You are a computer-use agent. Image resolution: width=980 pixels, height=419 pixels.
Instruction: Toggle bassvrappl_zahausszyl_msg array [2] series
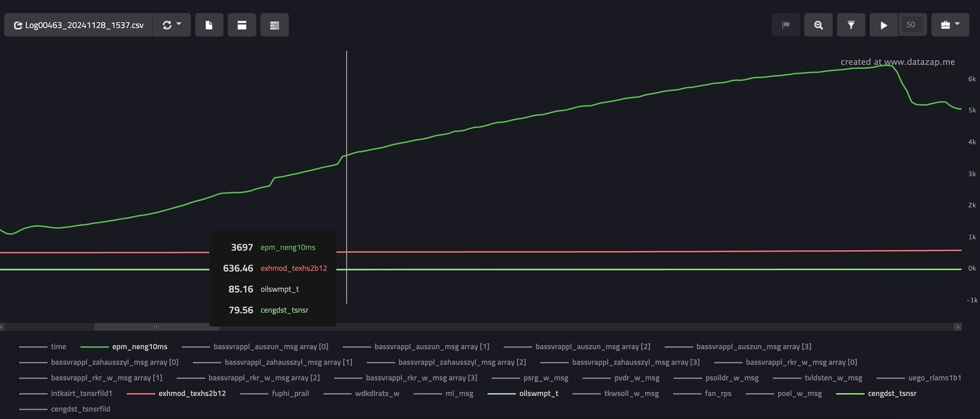[446, 363]
